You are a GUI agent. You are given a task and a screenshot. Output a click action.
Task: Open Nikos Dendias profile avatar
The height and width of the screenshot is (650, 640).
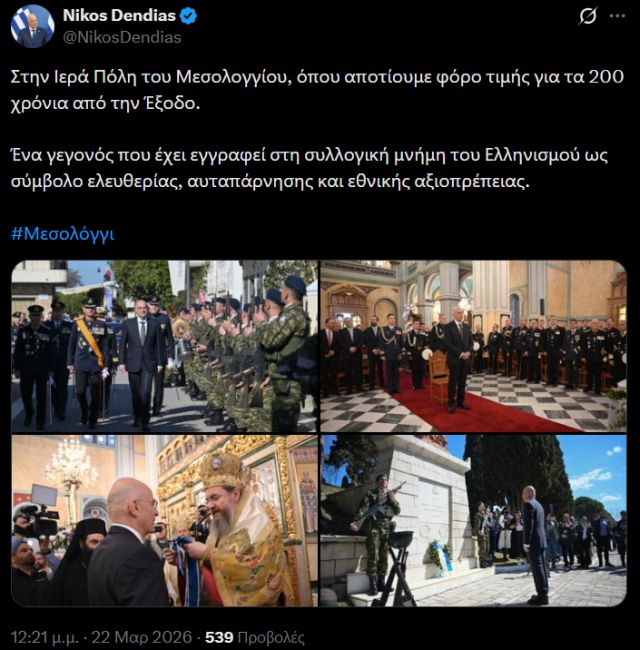click(32, 27)
